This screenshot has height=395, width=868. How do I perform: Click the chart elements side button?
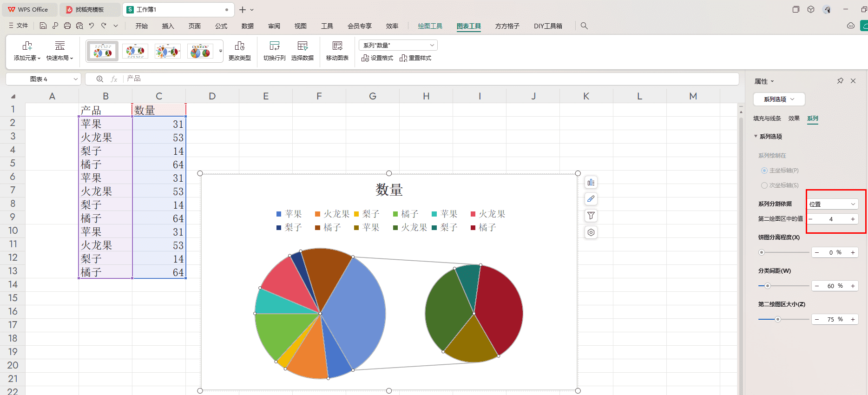[x=591, y=183]
